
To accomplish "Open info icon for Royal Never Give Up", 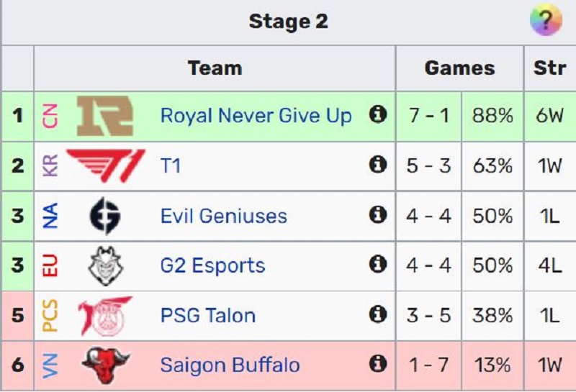I will click(377, 114).
